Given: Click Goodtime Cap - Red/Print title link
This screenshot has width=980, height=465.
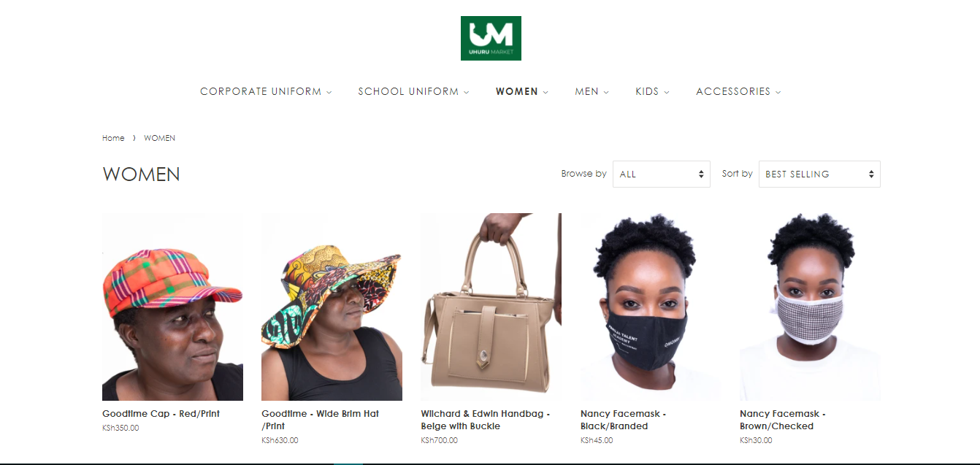Looking at the screenshot, I should [161, 414].
